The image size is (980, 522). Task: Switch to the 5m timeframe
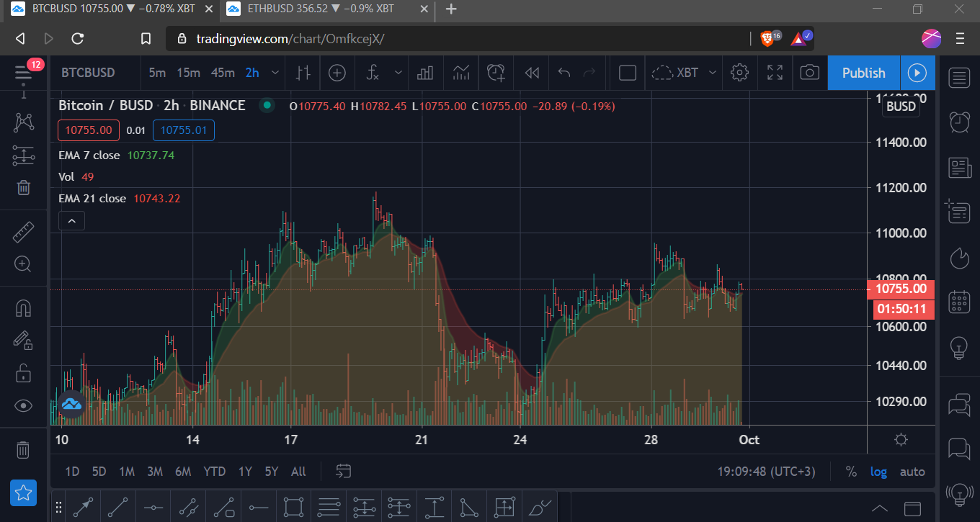(157, 73)
